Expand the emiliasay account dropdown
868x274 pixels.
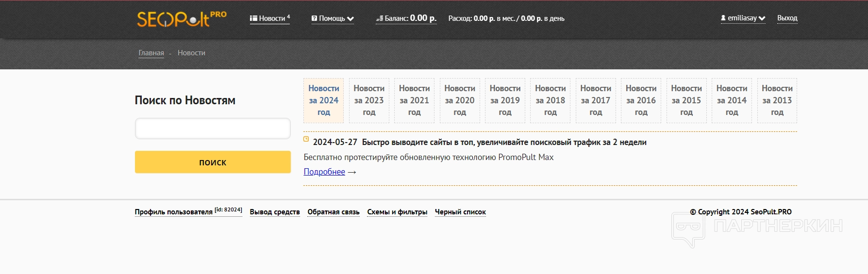pos(743,18)
